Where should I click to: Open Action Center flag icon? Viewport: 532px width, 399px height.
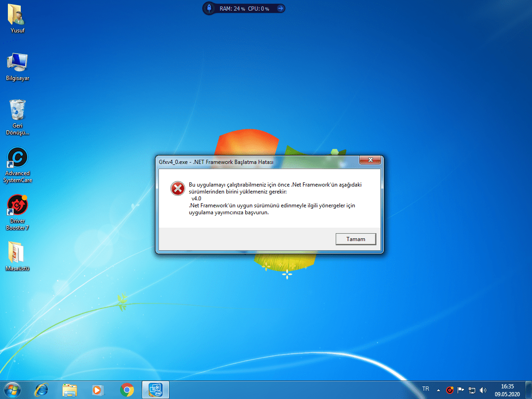click(460, 390)
